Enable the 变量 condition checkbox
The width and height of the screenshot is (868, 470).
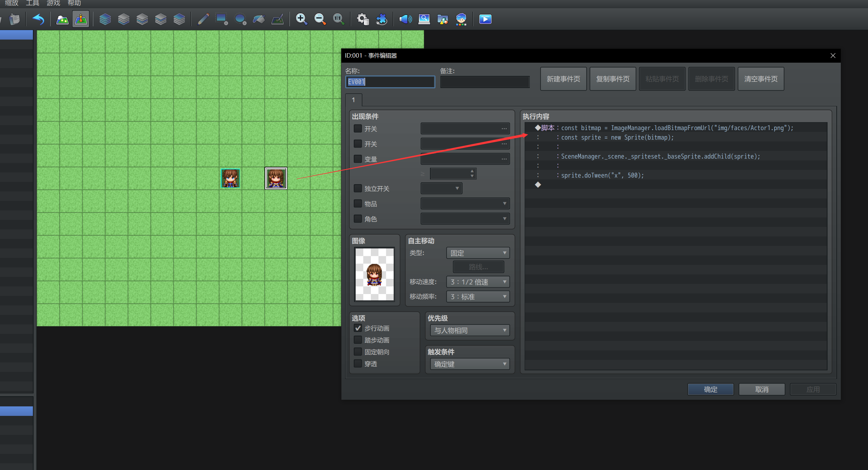click(x=358, y=159)
